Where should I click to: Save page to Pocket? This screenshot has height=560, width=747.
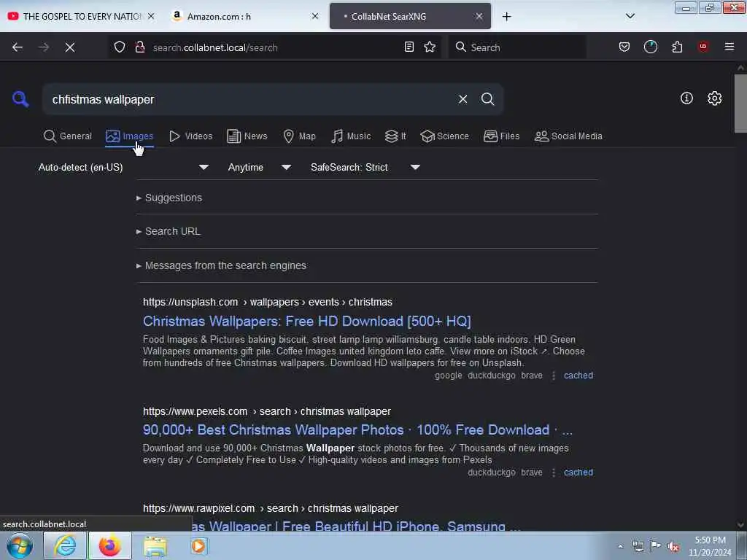[624, 47]
